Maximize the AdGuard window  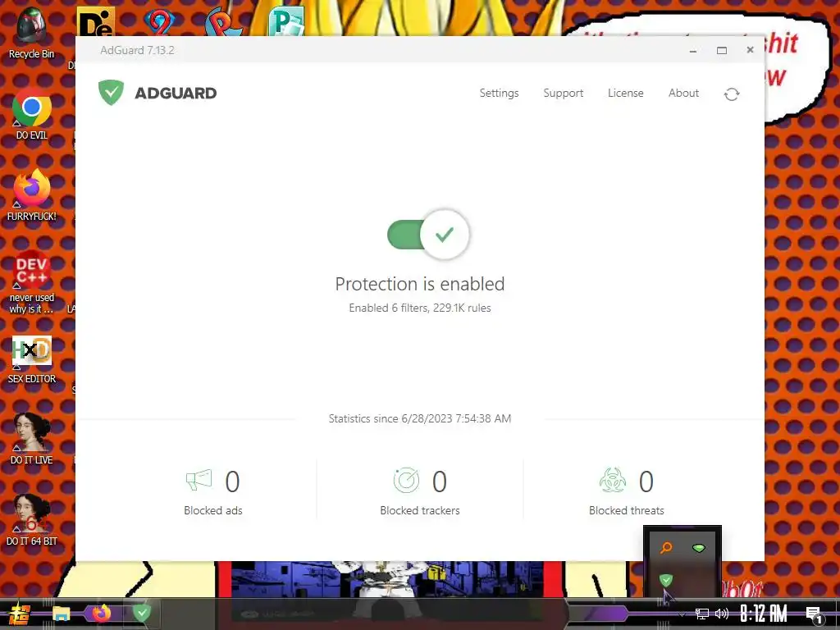(x=722, y=50)
